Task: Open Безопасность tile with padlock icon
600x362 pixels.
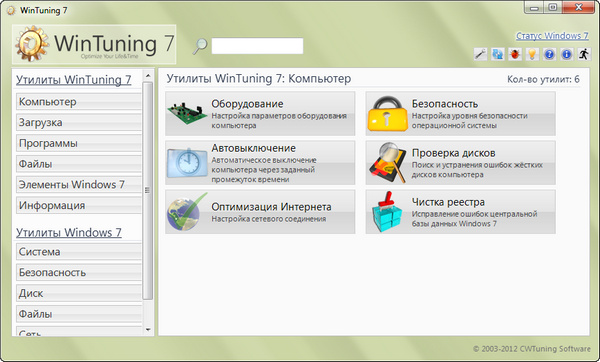Action: (460, 114)
